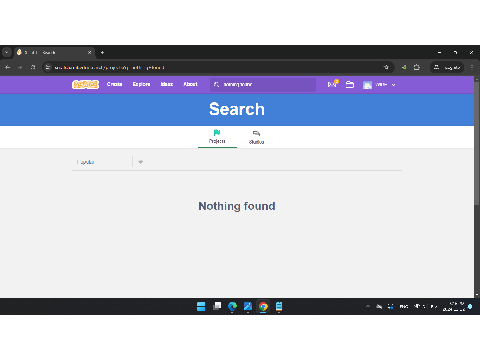
Task: Click the Chrome taskbar icon
Action: pos(263,306)
